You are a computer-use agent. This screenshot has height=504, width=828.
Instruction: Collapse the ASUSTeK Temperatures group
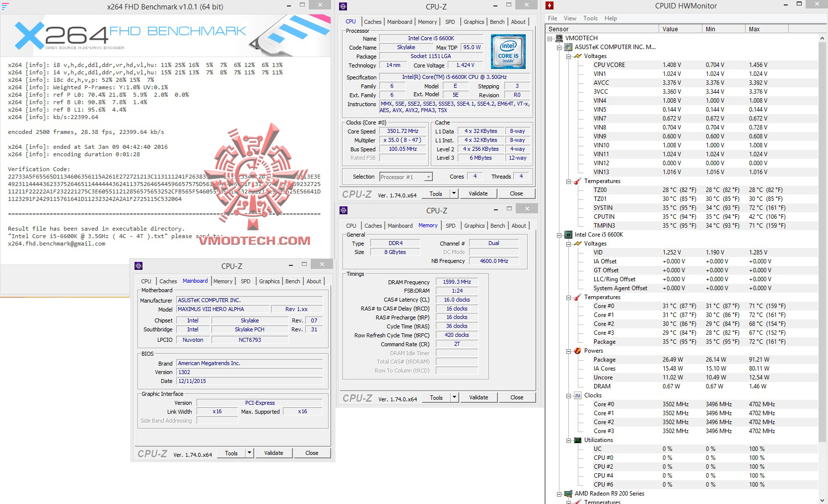click(x=569, y=182)
